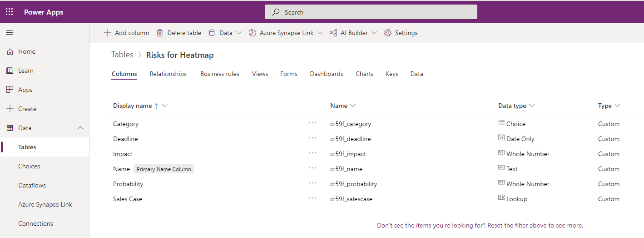Image resolution: width=644 pixels, height=238 pixels.
Task: Switch to the Business rules tab
Action: pos(220,74)
